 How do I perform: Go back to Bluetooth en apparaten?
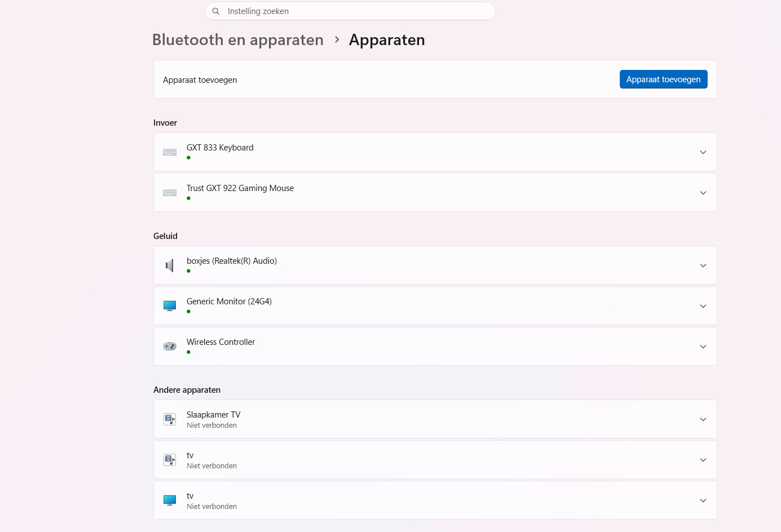(238, 40)
